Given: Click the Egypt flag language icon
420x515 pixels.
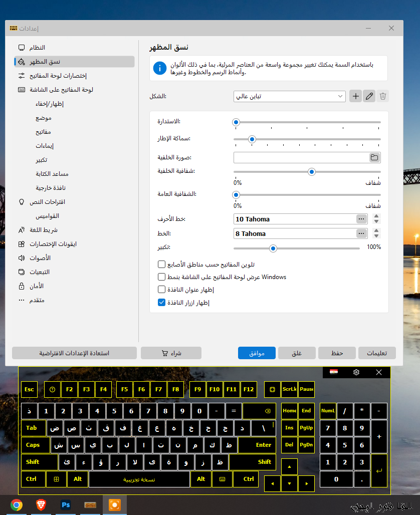Looking at the screenshot, I should pyautogui.click(x=334, y=372).
